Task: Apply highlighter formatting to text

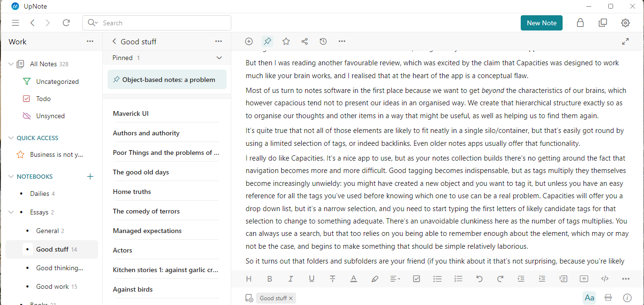Action: click(x=375, y=278)
